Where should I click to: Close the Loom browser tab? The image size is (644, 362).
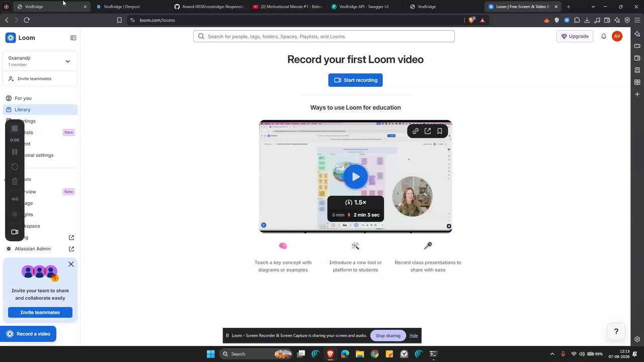pyautogui.click(x=556, y=7)
